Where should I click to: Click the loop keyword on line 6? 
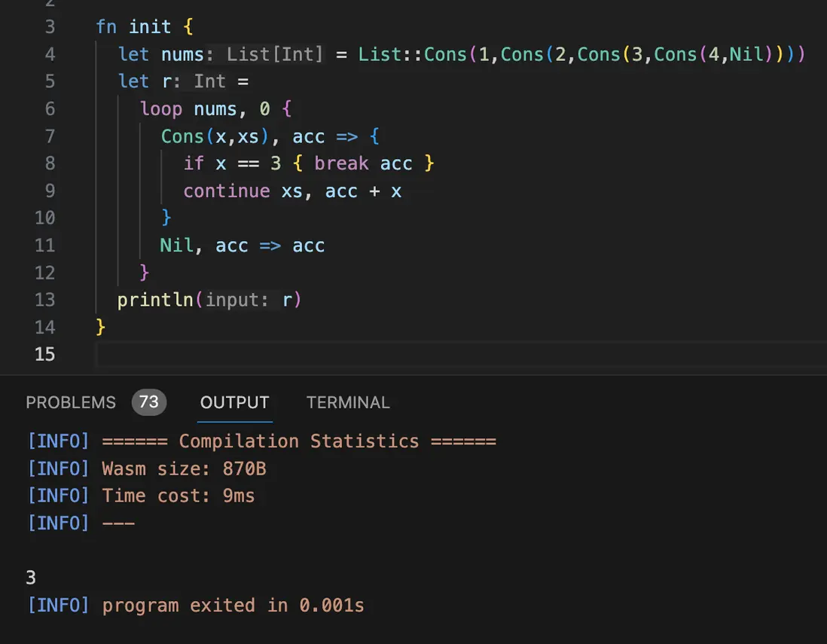tap(161, 109)
